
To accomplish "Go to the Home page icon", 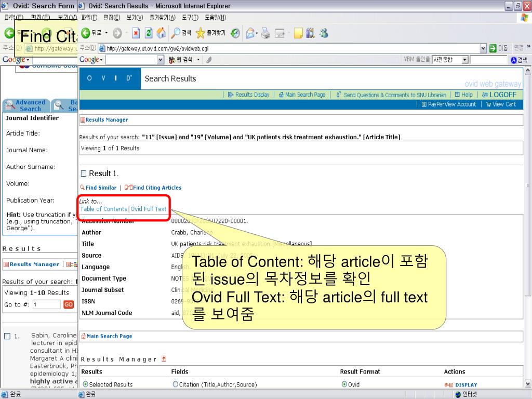I will [161, 33].
